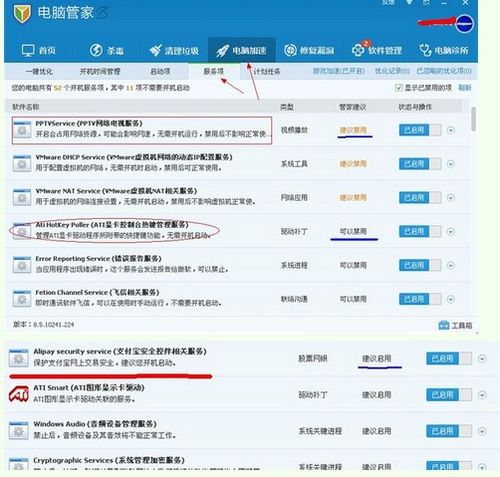Switch to the 计划任务 tab

point(267,71)
